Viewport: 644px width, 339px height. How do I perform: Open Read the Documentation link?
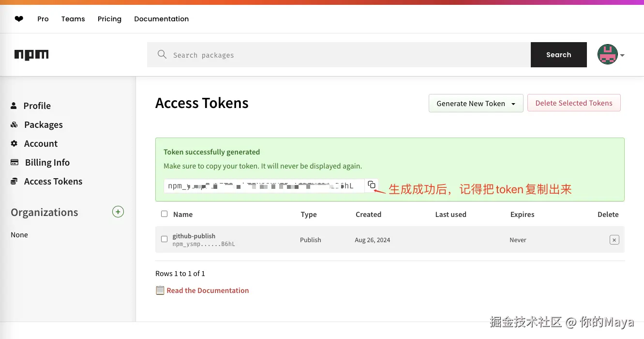click(207, 290)
